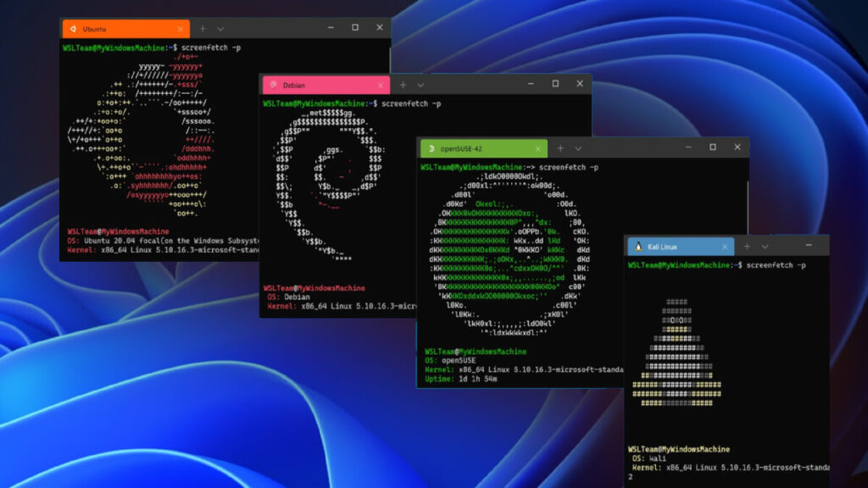Switch to the Ubuntu terminal tab
The width and height of the screenshot is (868, 488).
(126, 29)
